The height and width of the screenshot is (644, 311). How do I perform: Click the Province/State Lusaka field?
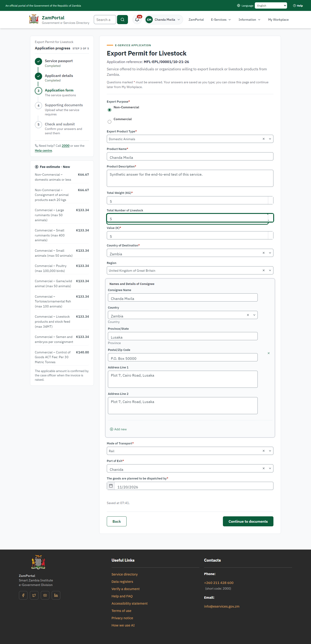tap(183, 336)
